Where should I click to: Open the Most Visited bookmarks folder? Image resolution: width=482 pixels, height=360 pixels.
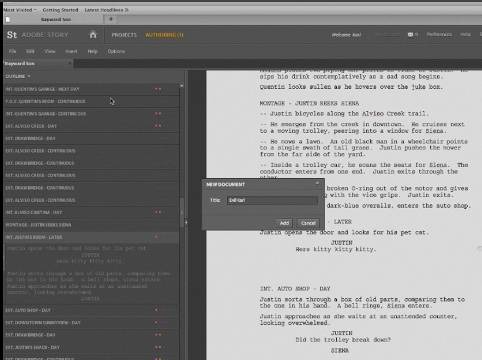click(20, 10)
